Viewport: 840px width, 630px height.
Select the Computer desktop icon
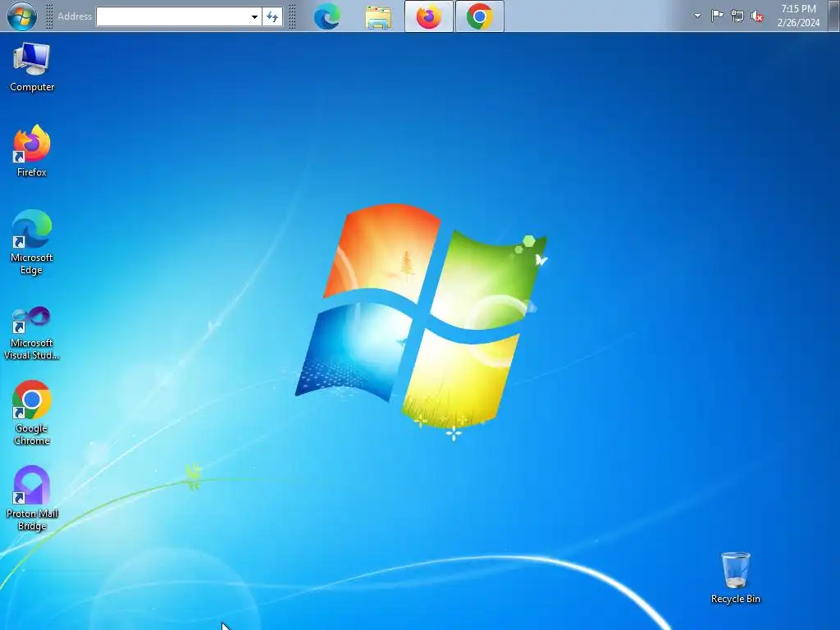coord(32,67)
